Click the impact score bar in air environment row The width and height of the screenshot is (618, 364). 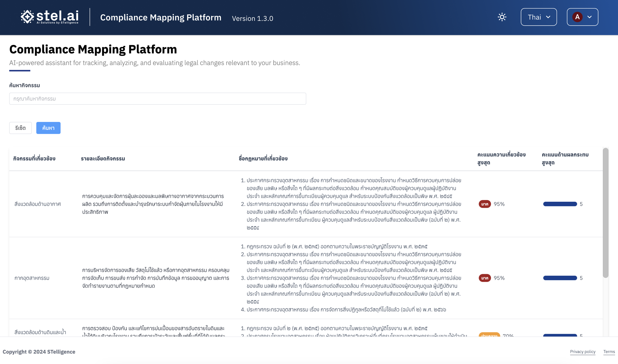(560, 204)
